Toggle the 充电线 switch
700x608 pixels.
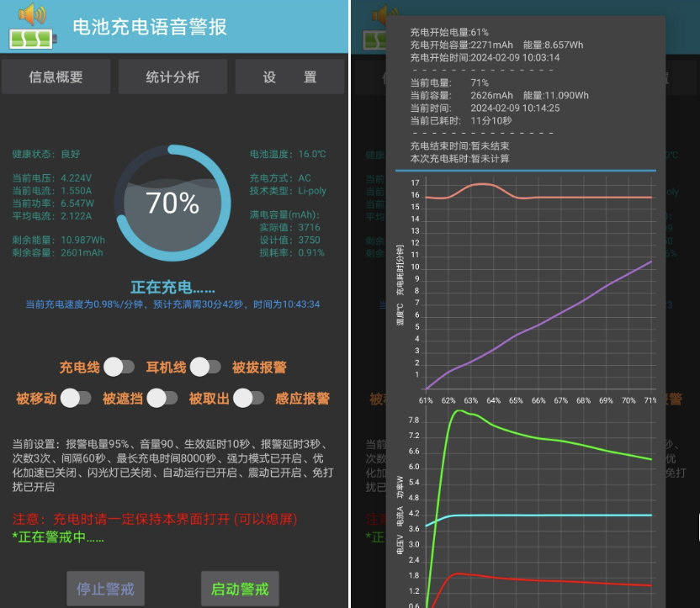coord(119,367)
